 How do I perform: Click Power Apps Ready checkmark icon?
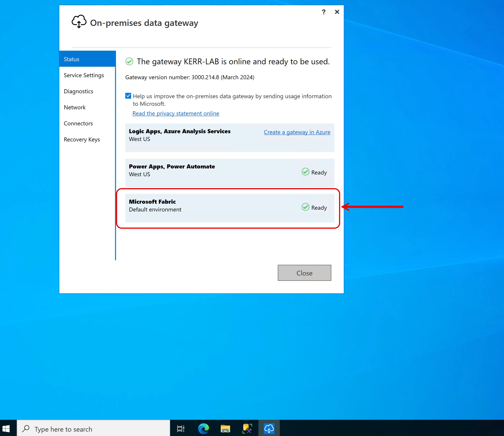(305, 172)
